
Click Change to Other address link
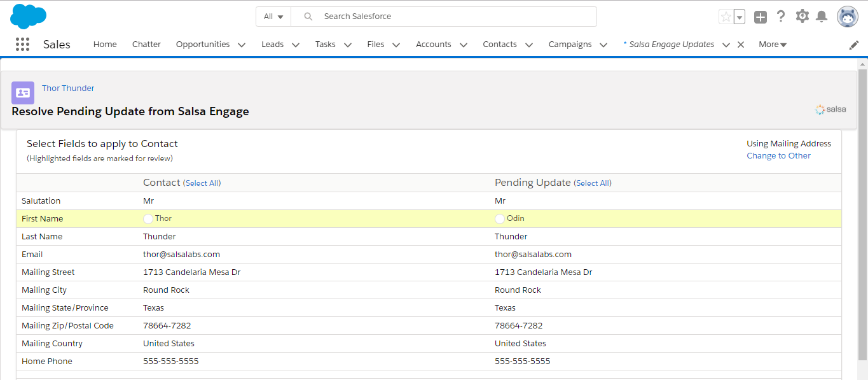(x=778, y=156)
